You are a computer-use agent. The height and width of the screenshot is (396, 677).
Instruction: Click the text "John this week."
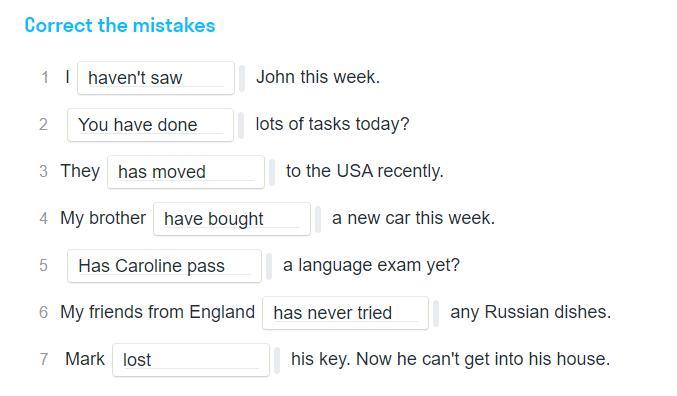(x=318, y=77)
